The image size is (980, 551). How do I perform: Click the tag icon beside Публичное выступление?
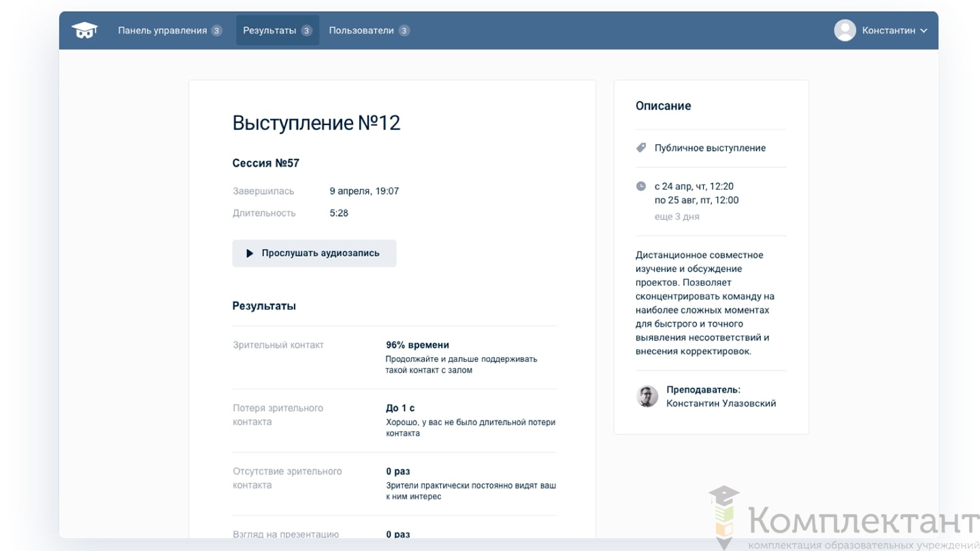click(x=641, y=148)
